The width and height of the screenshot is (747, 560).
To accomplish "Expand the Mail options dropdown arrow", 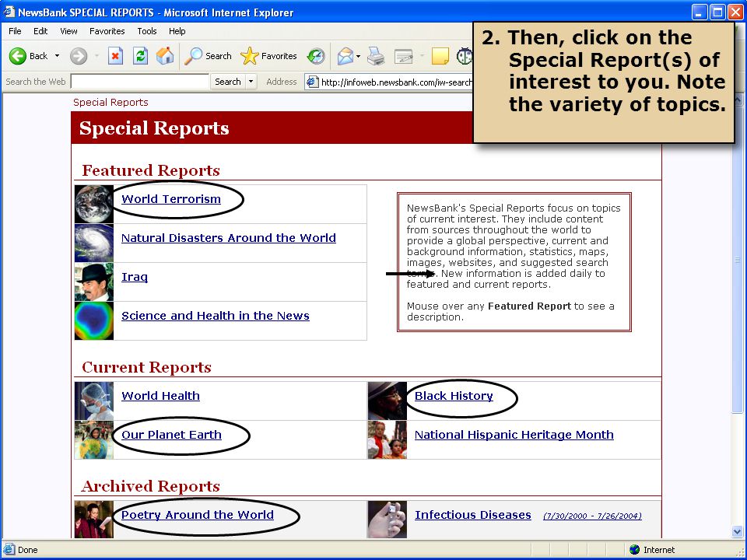I will tap(358, 56).
